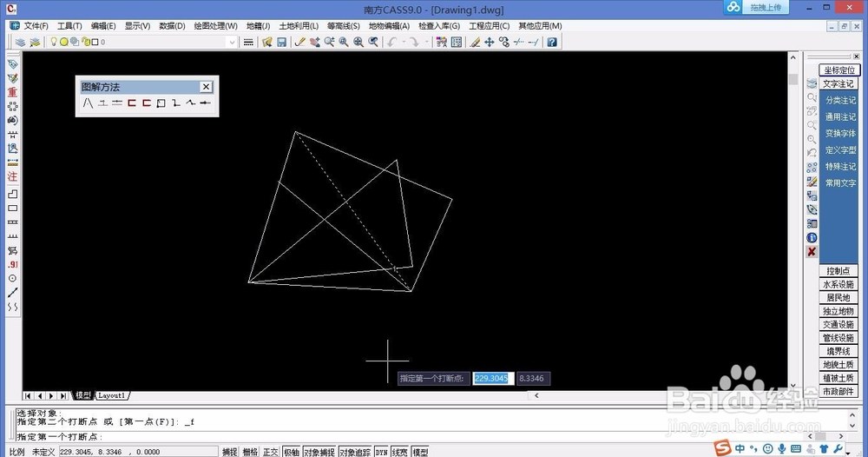Click the last arrow icon in 图解方法
Viewport: 868px width, 457px height.
point(206,103)
